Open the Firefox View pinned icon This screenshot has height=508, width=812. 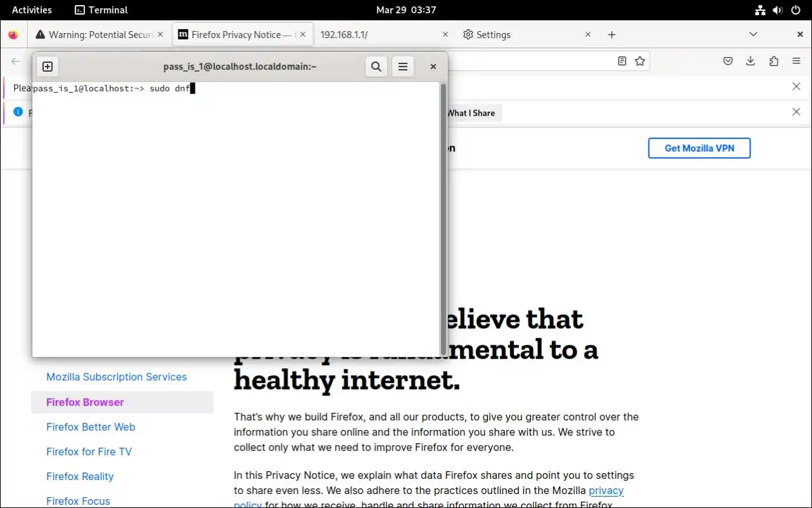[13, 35]
